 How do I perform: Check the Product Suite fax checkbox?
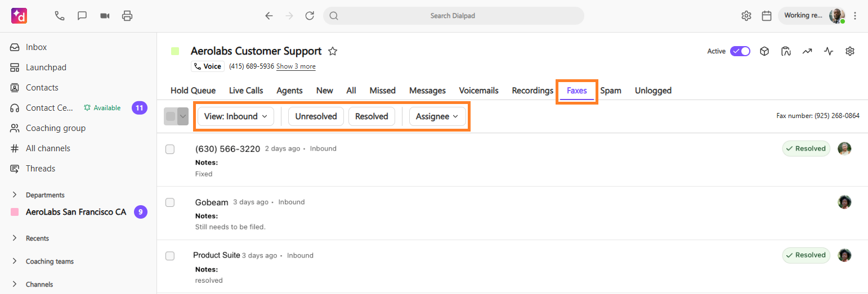pos(170,256)
